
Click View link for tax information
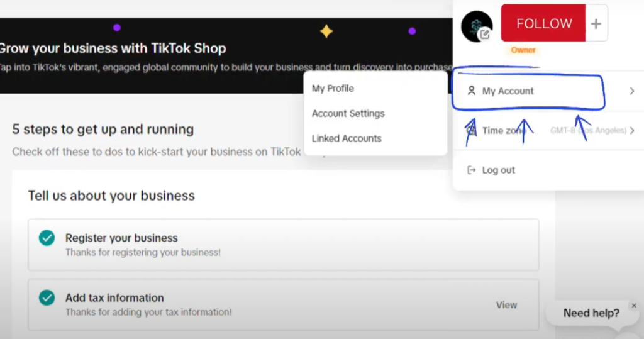coord(506,305)
